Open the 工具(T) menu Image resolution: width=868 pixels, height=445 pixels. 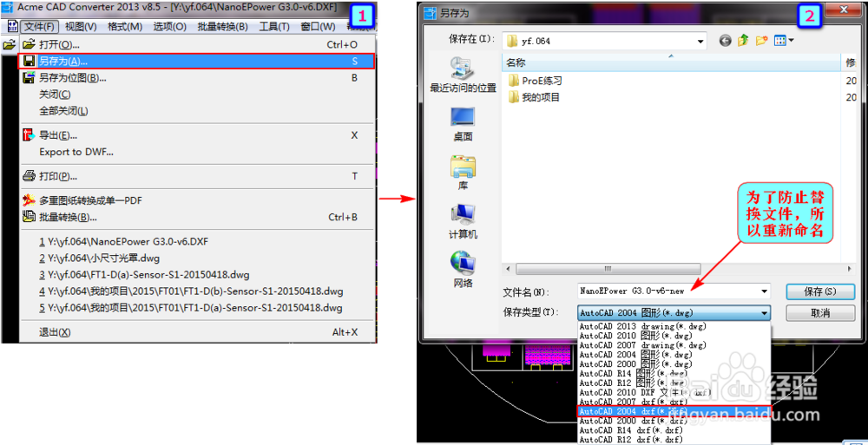click(274, 27)
